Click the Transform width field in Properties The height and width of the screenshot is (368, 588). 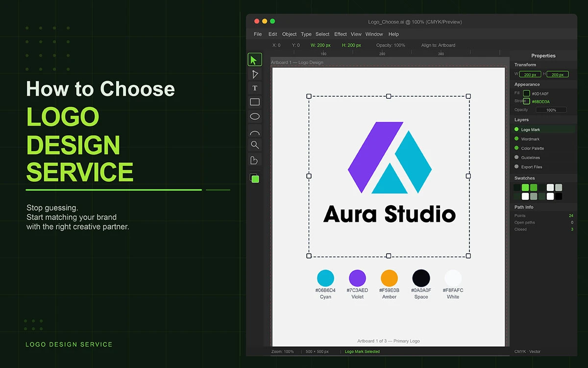[x=530, y=75]
